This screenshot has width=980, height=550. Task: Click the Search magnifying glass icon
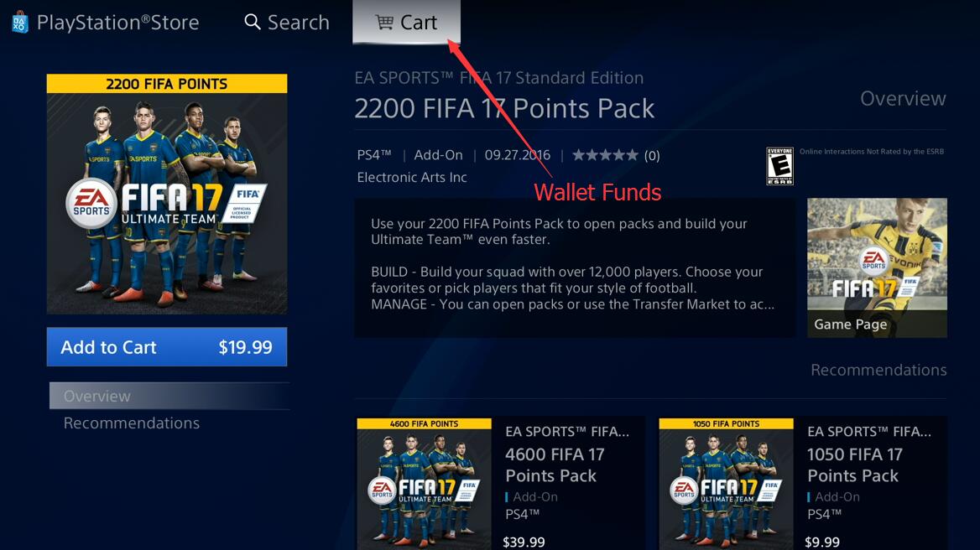point(252,23)
